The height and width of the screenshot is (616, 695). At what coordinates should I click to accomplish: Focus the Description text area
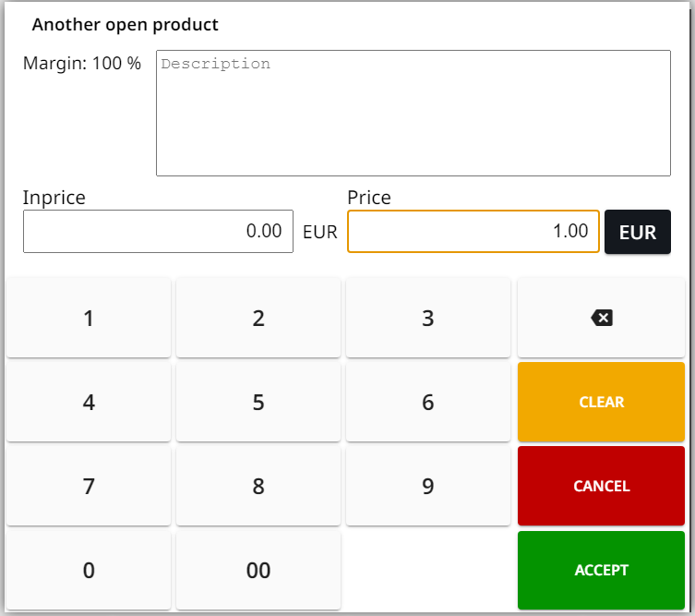(x=413, y=113)
